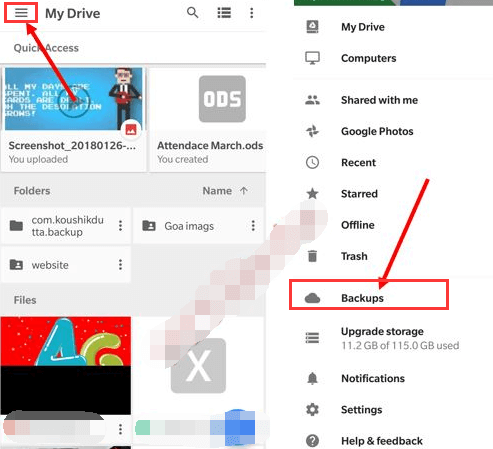Screen dimensions: 493x449
Task: Open the com.koushikdutta.backup folder name
Action: coord(68,226)
